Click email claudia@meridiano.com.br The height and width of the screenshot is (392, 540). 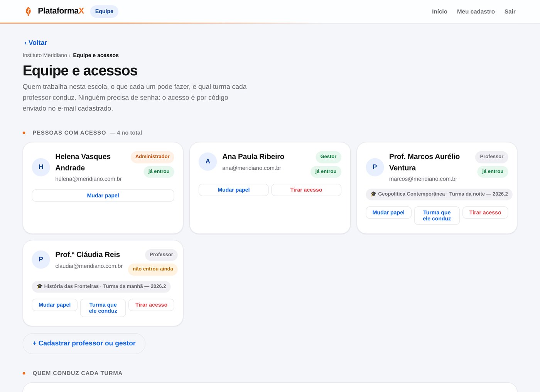[x=89, y=266]
